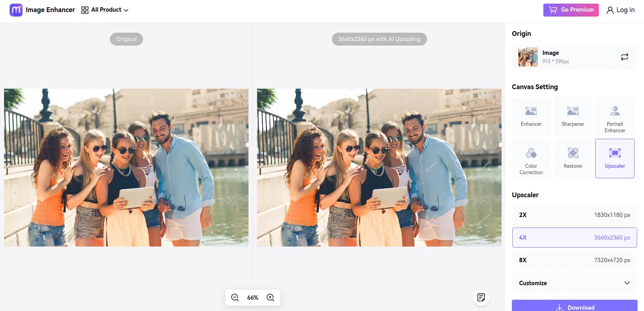
Task: Open the All Product dropdown menu
Action: point(105,10)
